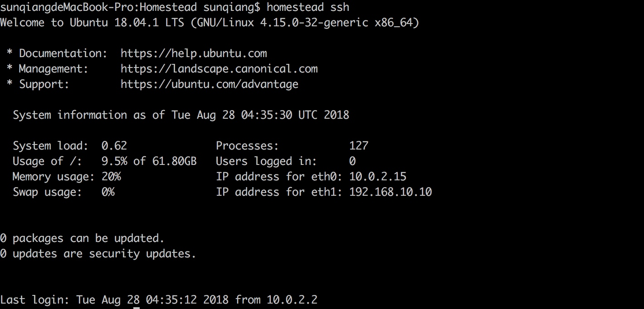
Task: Click the Memory usage 20% value
Action: pos(111,177)
